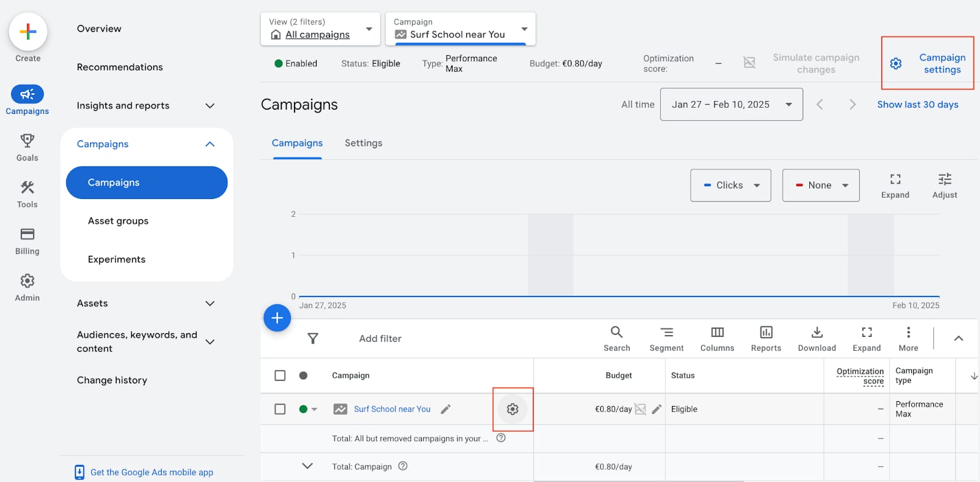Open the Campaign settings link
The width and height of the screenshot is (980, 482).
(x=942, y=64)
